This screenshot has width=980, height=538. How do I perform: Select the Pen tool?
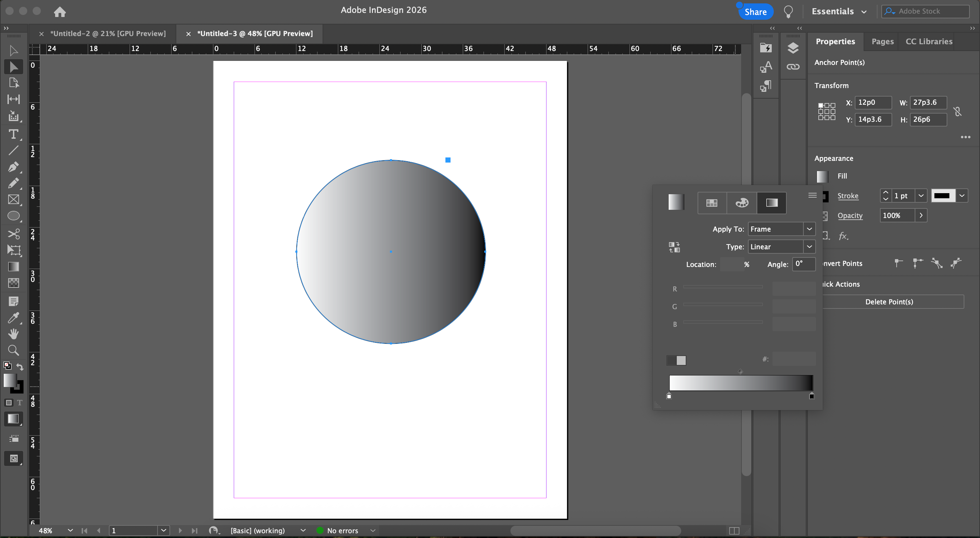[x=13, y=167]
